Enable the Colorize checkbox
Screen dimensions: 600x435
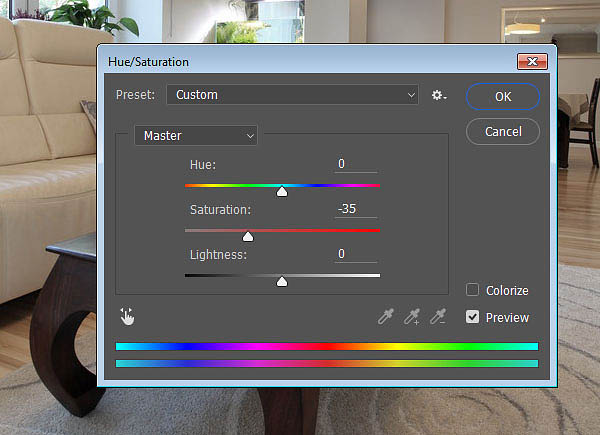pyautogui.click(x=472, y=290)
